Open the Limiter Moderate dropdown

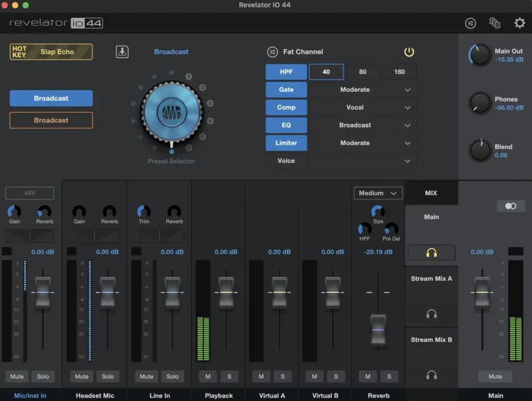point(363,143)
